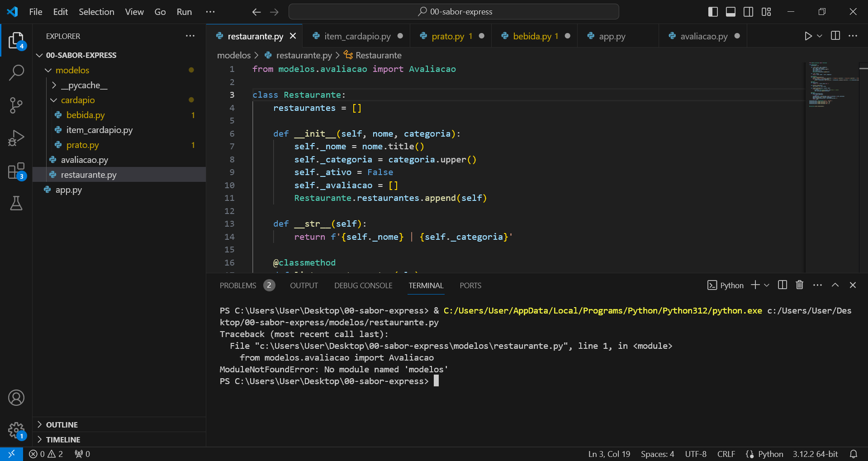868x461 pixels.
Task: Open the Manage gear icon
Action: [x=16, y=431]
